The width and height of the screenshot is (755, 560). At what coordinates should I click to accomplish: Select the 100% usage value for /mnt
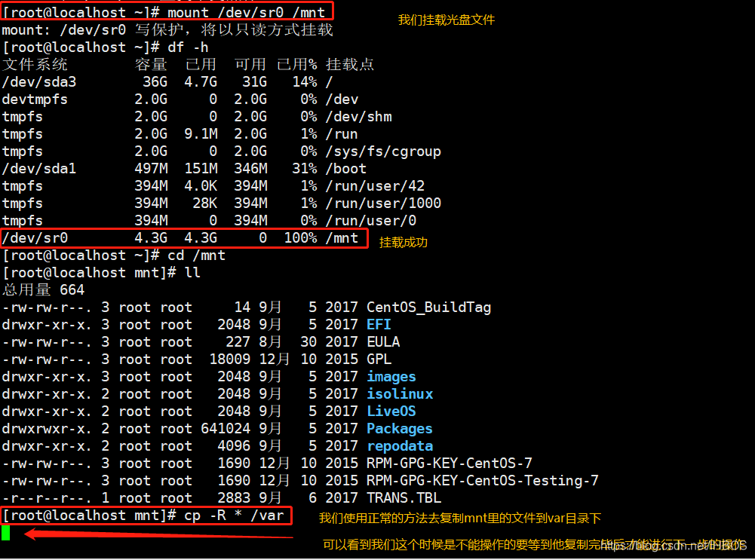(300, 237)
